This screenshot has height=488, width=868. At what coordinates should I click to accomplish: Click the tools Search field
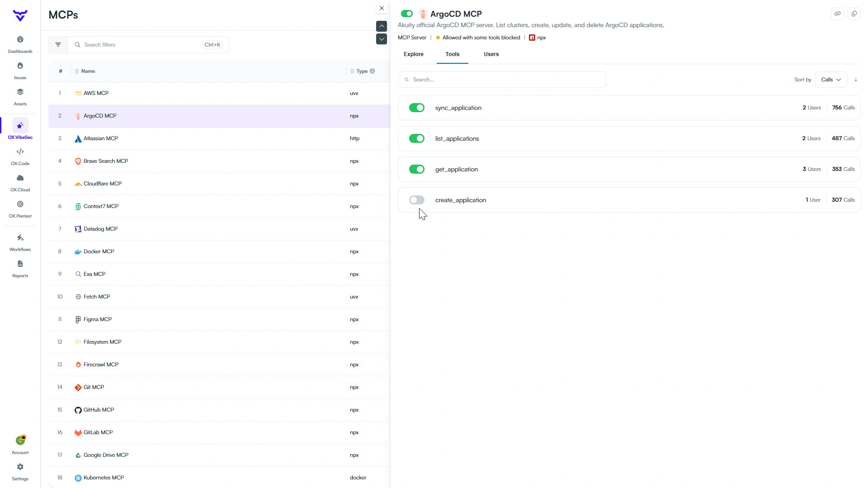click(x=502, y=80)
